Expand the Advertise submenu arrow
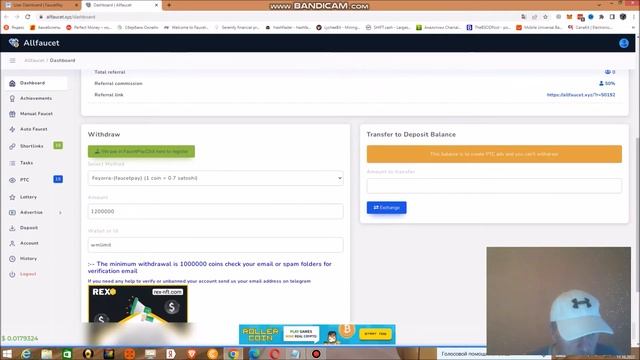Screen dimensions: 640x360 pyautogui.click(x=60, y=213)
